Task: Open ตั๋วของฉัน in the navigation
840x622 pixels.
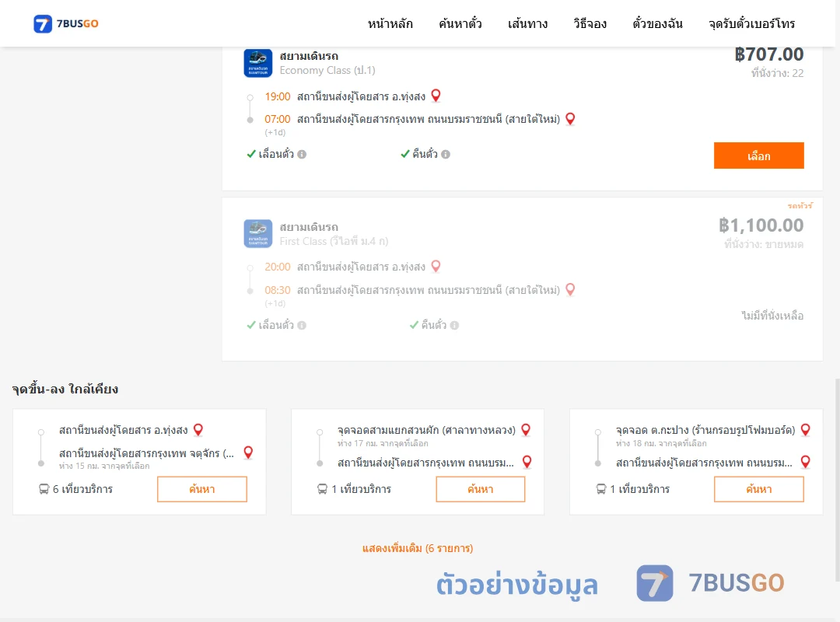Action: coord(657,23)
